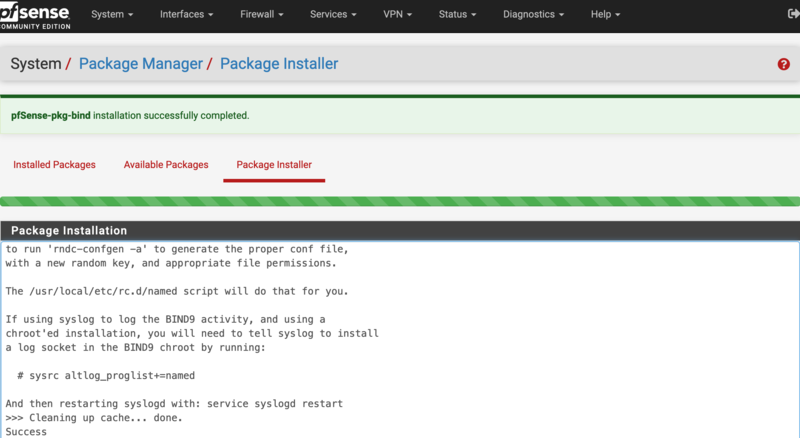
Task: Open the Interfaces dropdown menu
Action: pos(188,15)
